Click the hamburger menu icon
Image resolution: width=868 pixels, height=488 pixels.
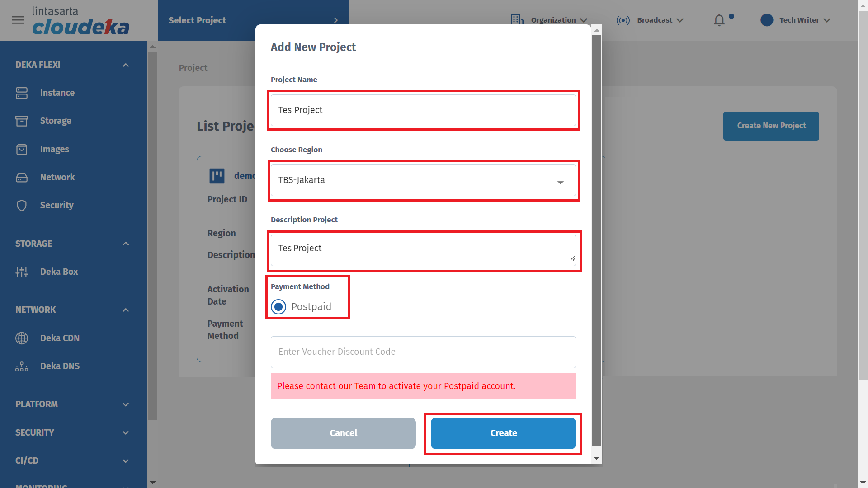(x=18, y=20)
